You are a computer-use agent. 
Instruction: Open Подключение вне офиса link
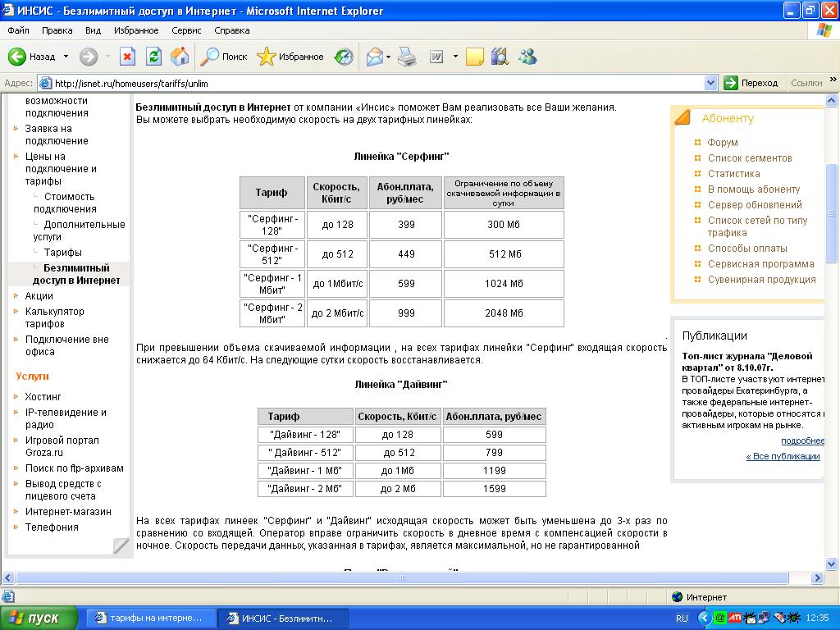pyautogui.click(x=66, y=345)
